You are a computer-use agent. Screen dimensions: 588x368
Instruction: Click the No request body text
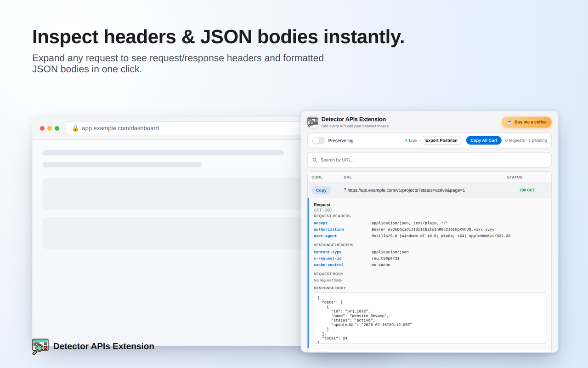click(328, 280)
